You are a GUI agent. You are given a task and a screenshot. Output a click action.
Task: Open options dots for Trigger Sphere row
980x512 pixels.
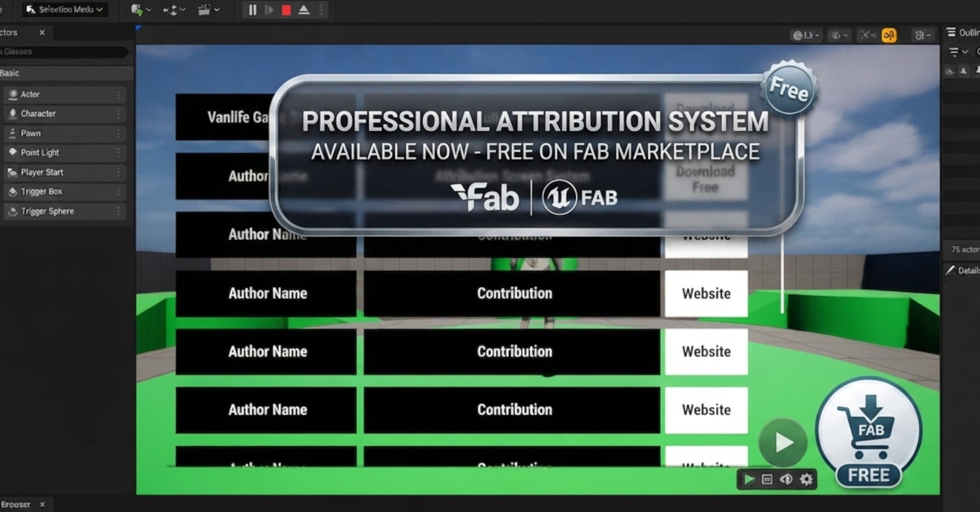coord(118,211)
